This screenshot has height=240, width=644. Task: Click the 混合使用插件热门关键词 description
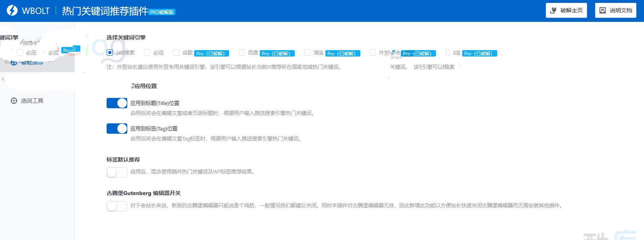[x=193, y=172]
